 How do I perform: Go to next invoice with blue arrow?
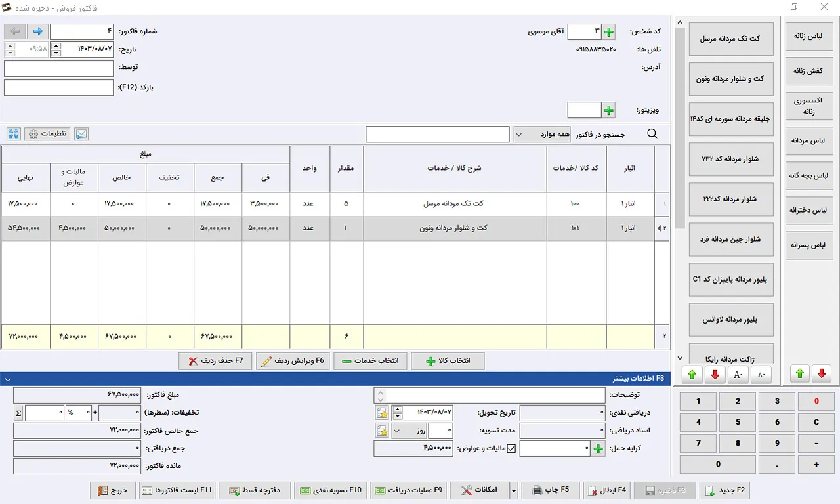(x=38, y=31)
